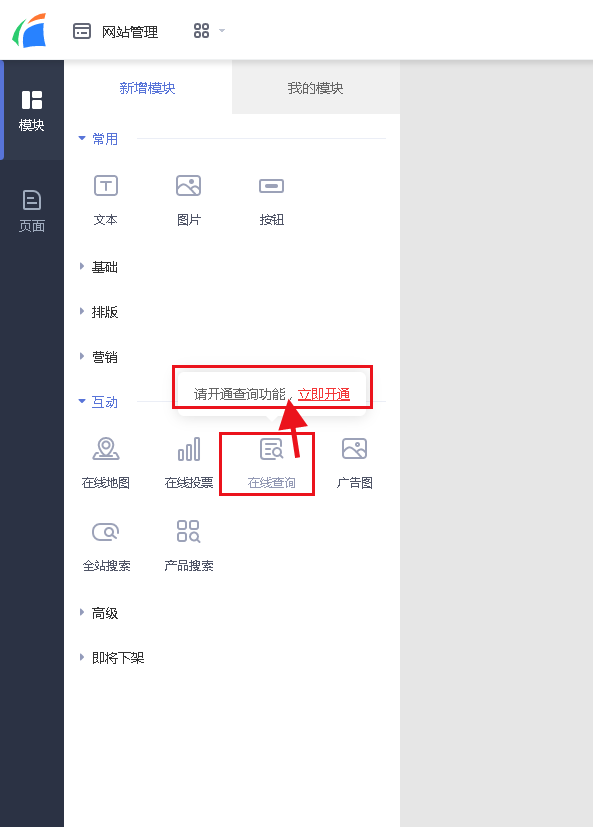Open the 页面 pages sidebar panel
Image resolution: width=593 pixels, height=827 pixels.
coord(32,211)
